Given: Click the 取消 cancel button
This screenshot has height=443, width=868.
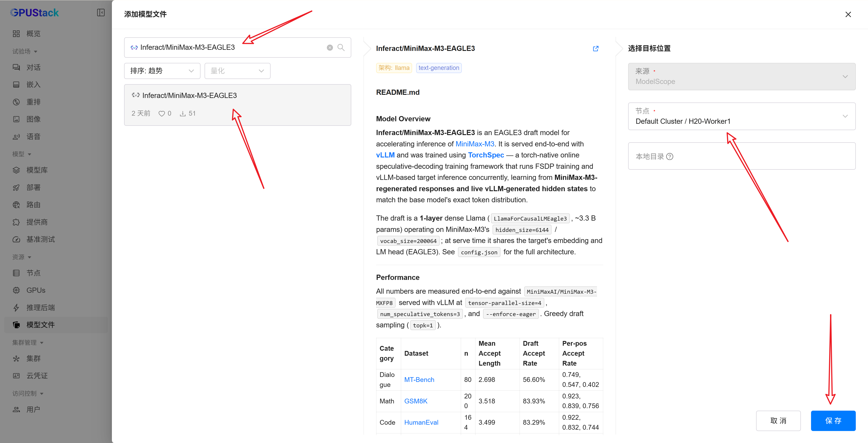Looking at the screenshot, I should tap(778, 421).
